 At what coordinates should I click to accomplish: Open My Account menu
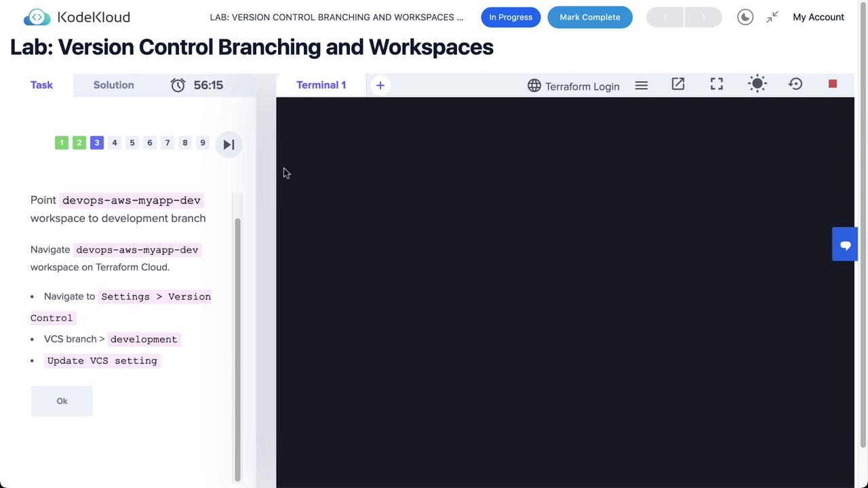(x=818, y=17)
